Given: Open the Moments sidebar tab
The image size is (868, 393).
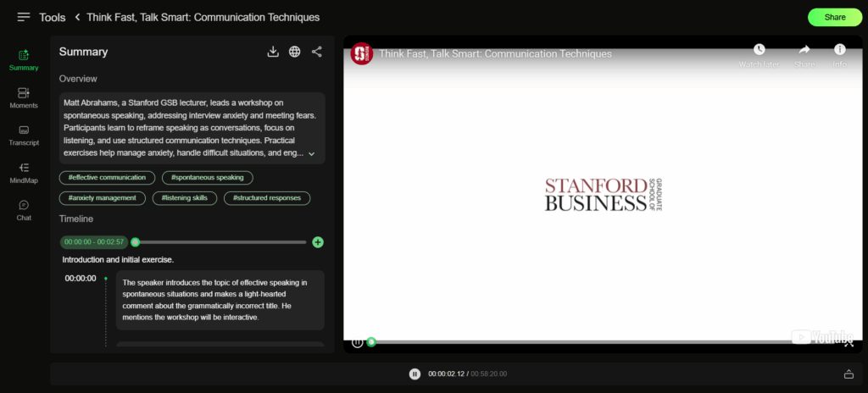Looking at the screenshot, I should tap(24, 98).
